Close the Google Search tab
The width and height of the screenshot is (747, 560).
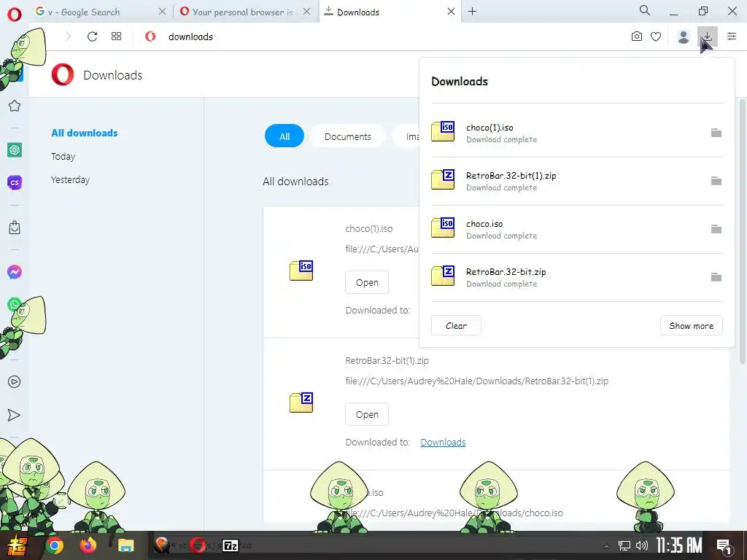point(162,12)
